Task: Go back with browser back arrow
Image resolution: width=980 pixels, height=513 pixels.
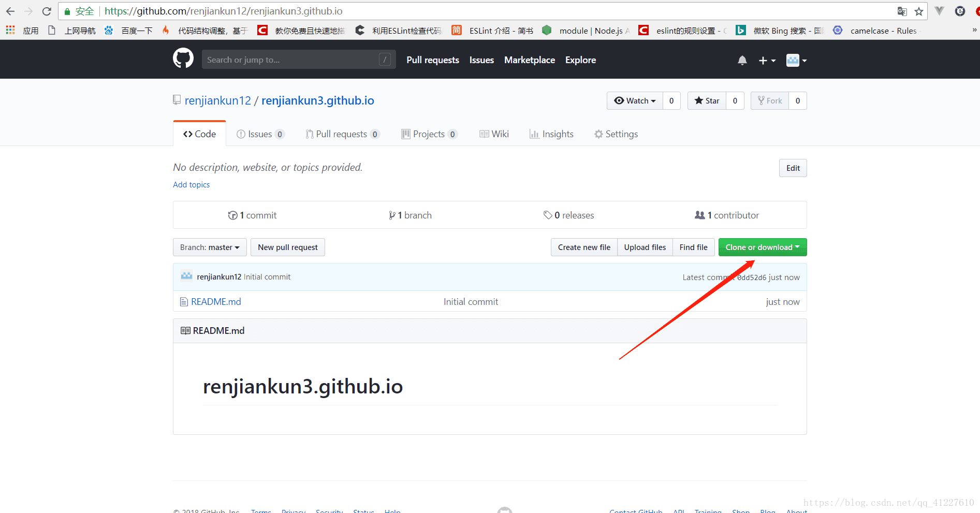Action: pos(10,11)
